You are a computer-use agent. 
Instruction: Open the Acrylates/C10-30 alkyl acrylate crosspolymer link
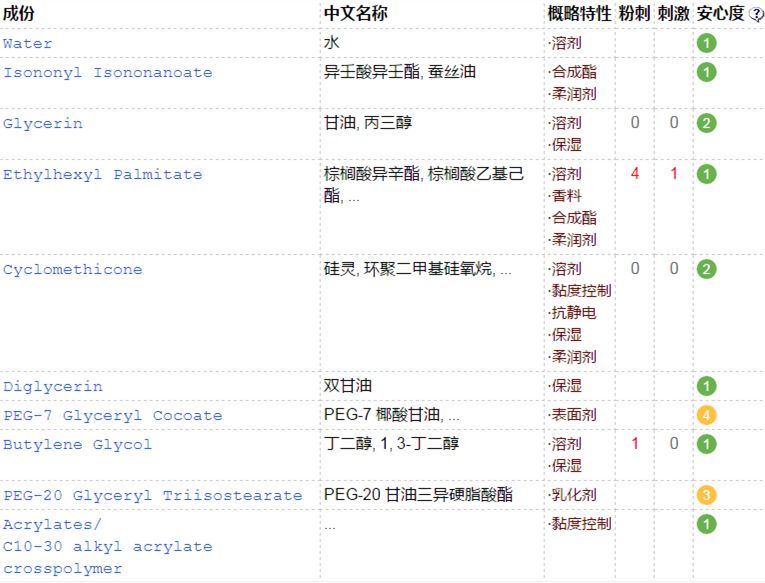pos(108,546)
